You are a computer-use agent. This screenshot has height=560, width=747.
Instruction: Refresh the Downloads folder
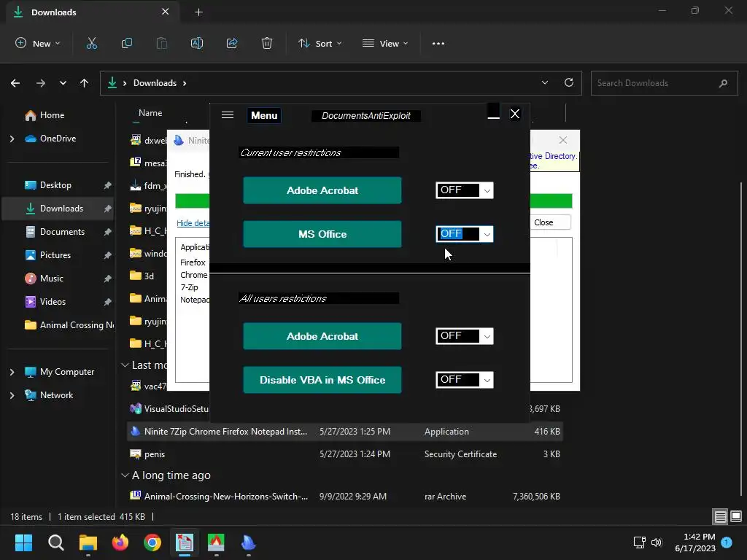point(569,82)
